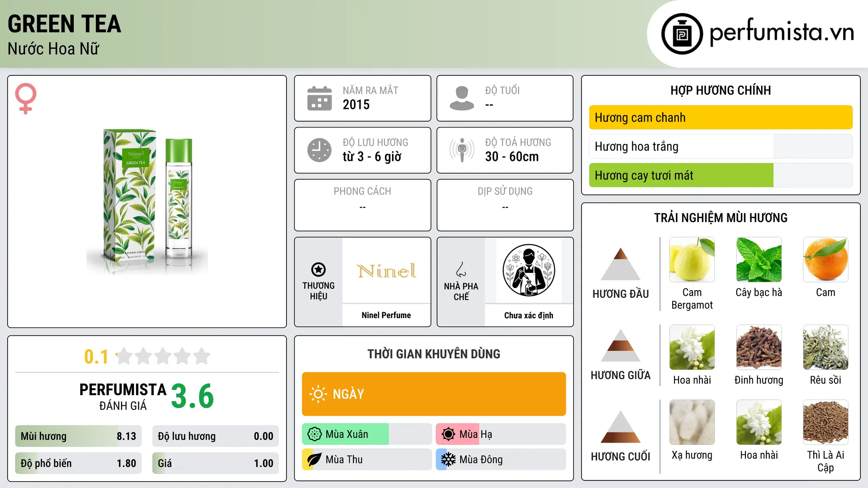This screenshot has width=868, height=488.
Task: Select the orange Ngày time bar
Action: [x=434, y=394]
